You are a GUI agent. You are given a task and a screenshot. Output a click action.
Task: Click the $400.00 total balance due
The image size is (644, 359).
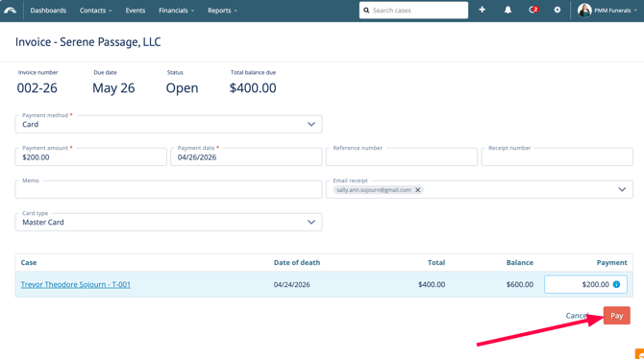coord(253,87)
